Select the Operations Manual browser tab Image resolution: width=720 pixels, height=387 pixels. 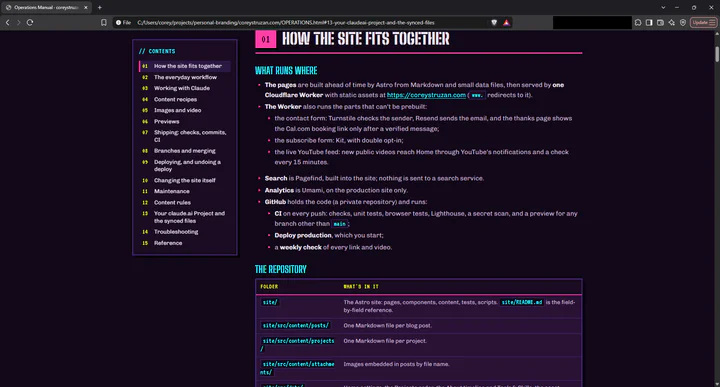[46, 7]
